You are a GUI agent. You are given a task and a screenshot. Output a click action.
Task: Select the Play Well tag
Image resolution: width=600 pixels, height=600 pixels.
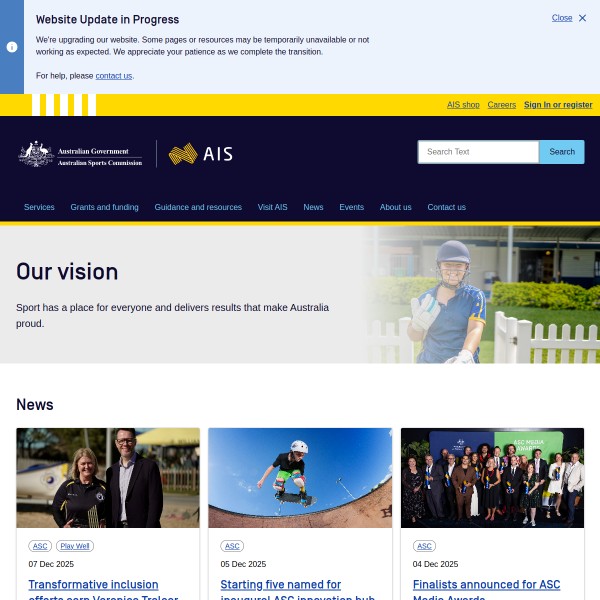pos(75,546)
